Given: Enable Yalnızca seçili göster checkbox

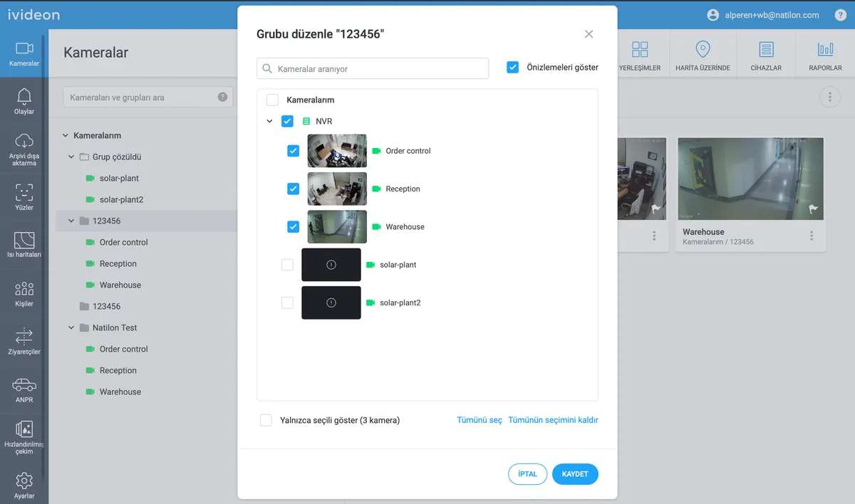Looking at the screenshot, I should 266,420.
